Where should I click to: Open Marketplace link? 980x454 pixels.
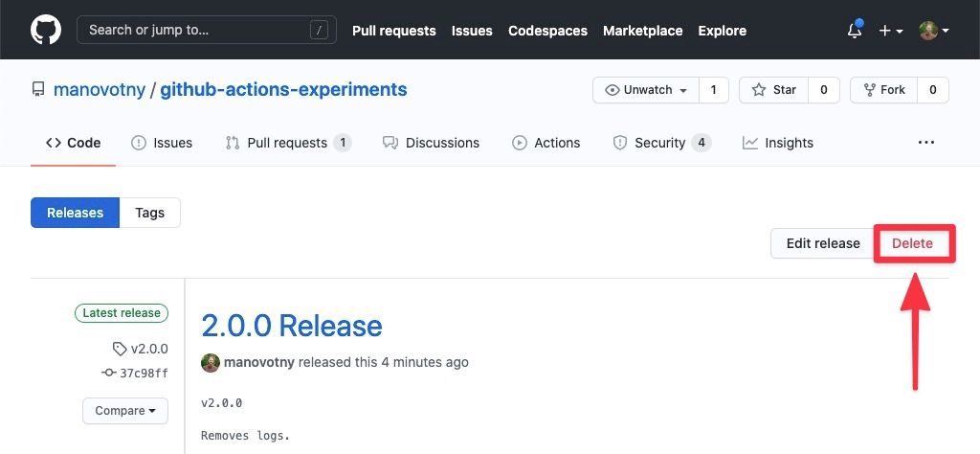(642, 31)
